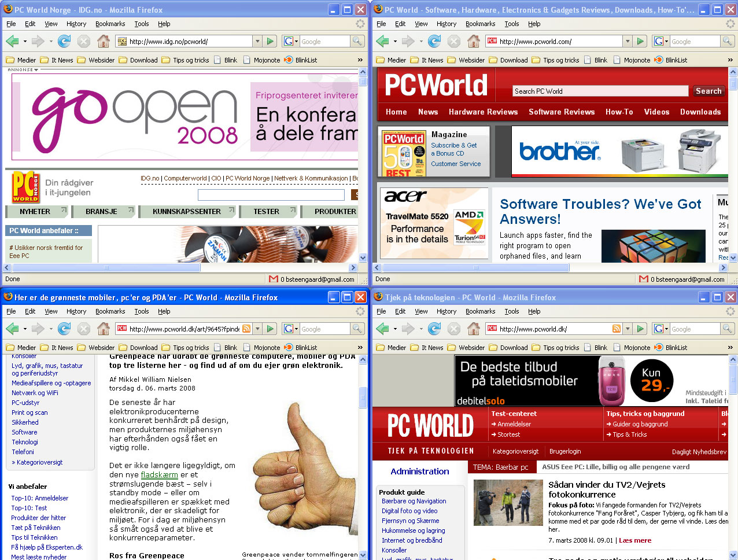This screenshot has height=560, width=738.
Task: Click search magnifier icon in pcworld.com window
Action: pos(728,41)
